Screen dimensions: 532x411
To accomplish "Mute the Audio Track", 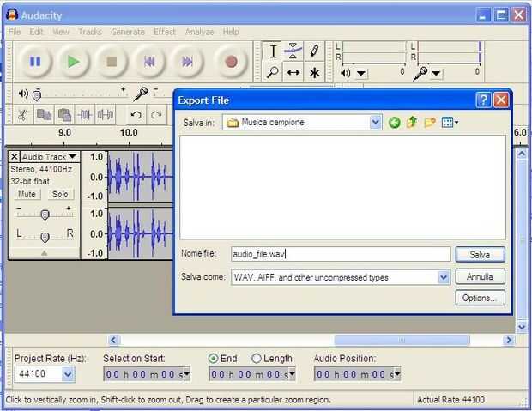I will 27,194.
